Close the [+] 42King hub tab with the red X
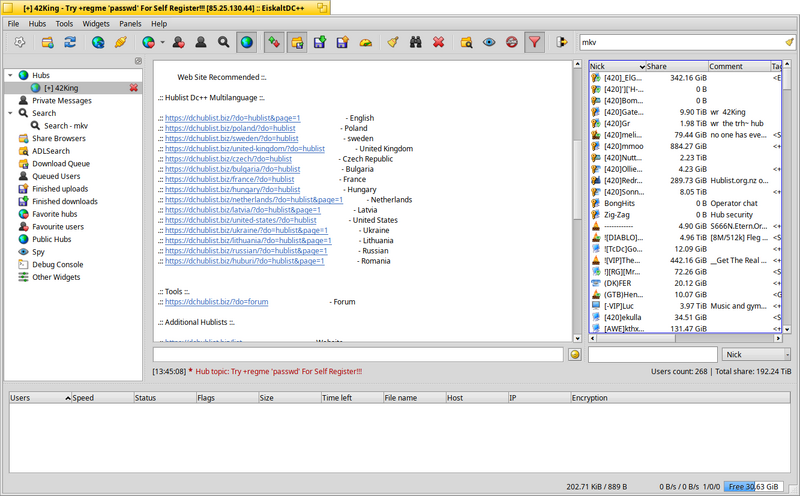 coord(134,88)
